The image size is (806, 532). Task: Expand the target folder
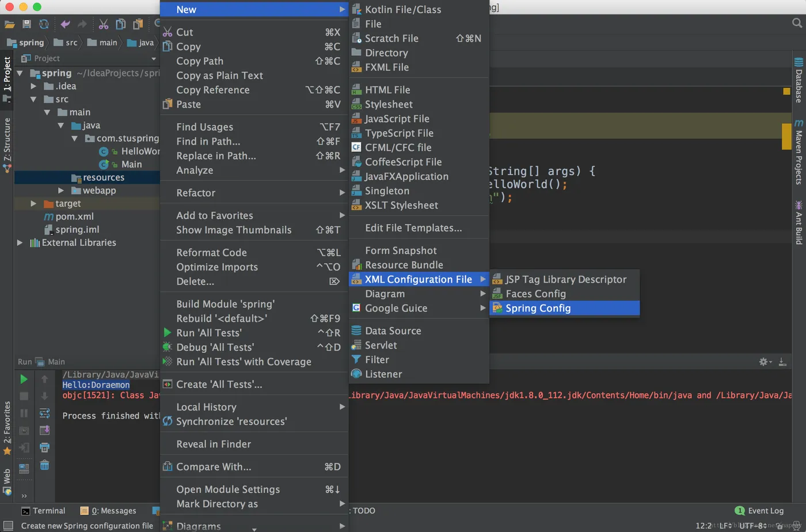[x=33, y=204]
